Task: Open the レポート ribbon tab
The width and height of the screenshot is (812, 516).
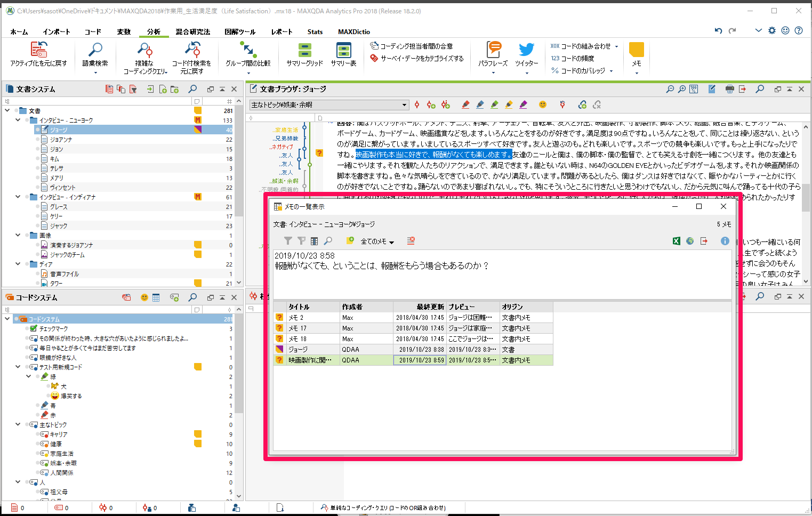Action: pyautogui.click(x=282, y=31)
